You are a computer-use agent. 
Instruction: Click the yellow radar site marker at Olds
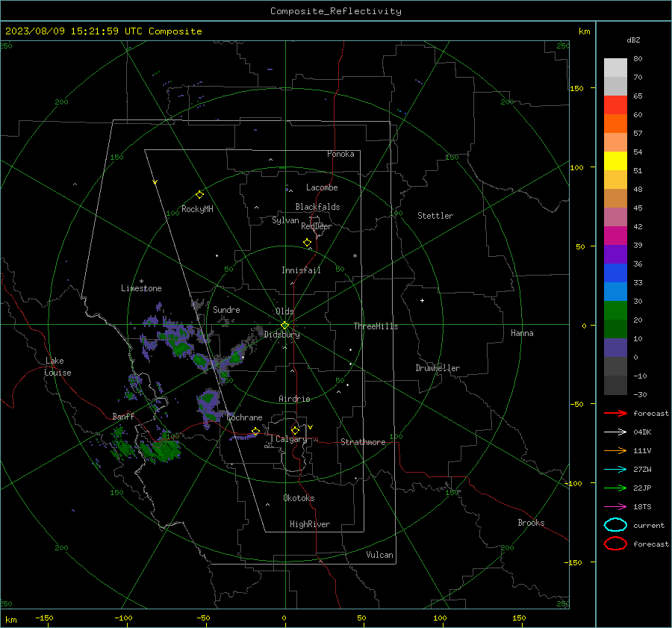click(285, 325)
